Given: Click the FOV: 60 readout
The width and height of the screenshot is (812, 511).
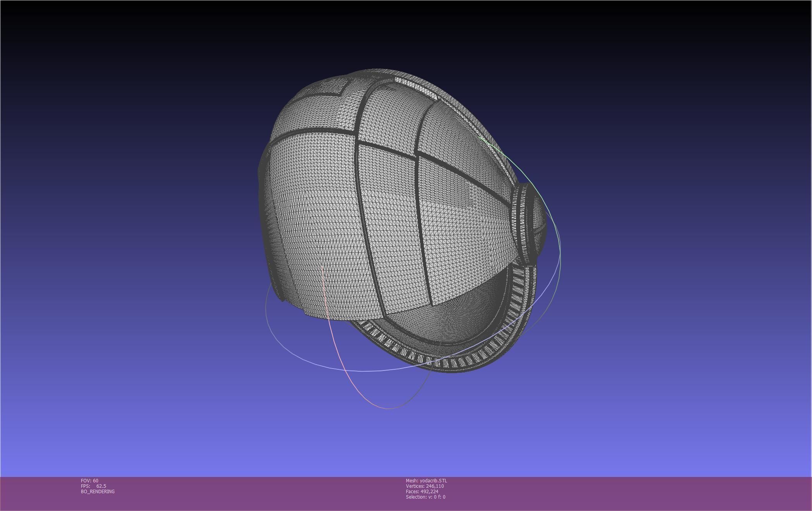Looking at the screenshot, I should [89, 480].
